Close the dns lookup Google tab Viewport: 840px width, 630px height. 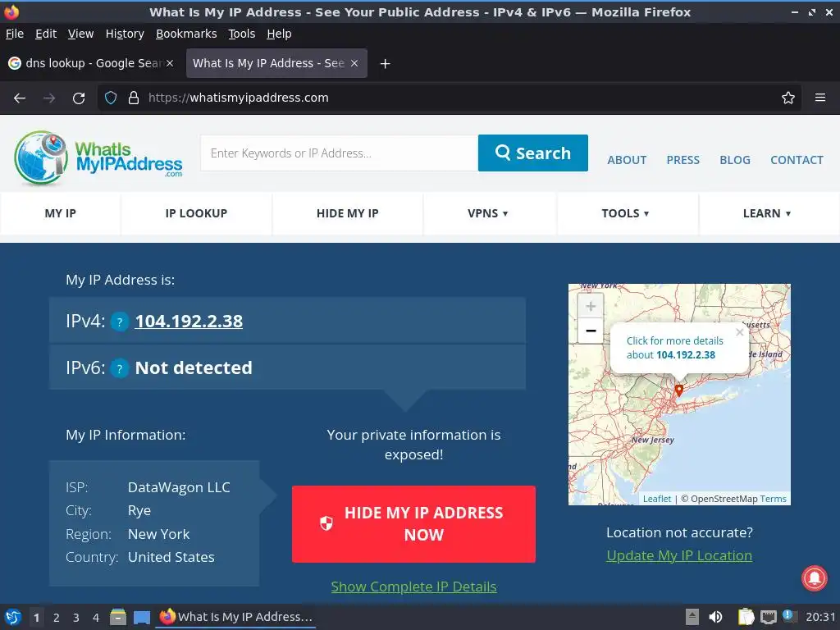(170, 63)
